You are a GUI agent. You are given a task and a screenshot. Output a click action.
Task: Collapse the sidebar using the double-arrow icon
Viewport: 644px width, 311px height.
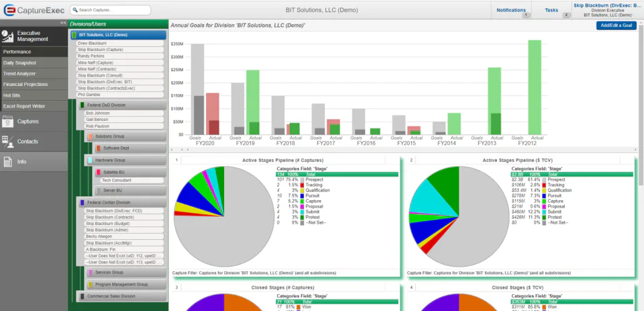63,23
